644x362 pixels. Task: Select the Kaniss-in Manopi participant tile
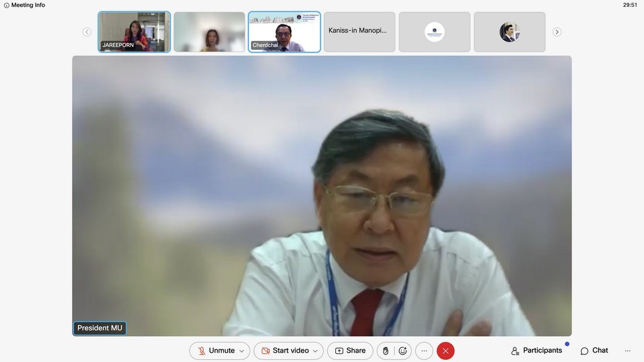359,31
